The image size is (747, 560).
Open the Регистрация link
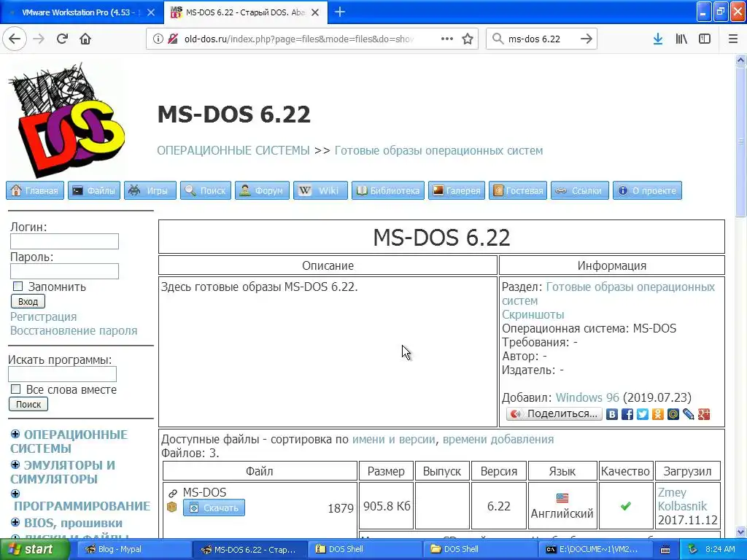(x=43, y=316)
